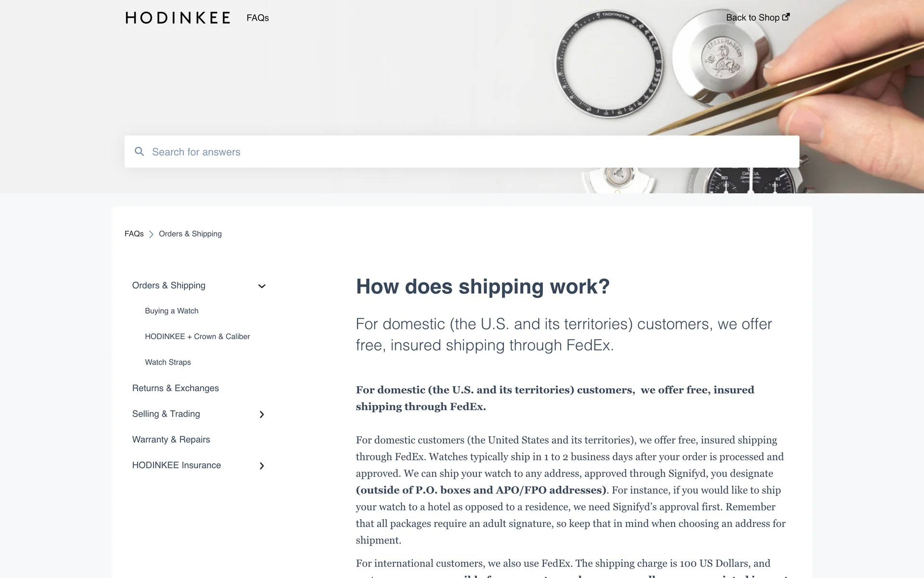Collapse the Orders & Shipping section
924x578 pixels.
pyautogui.click(x=262, y=286)
